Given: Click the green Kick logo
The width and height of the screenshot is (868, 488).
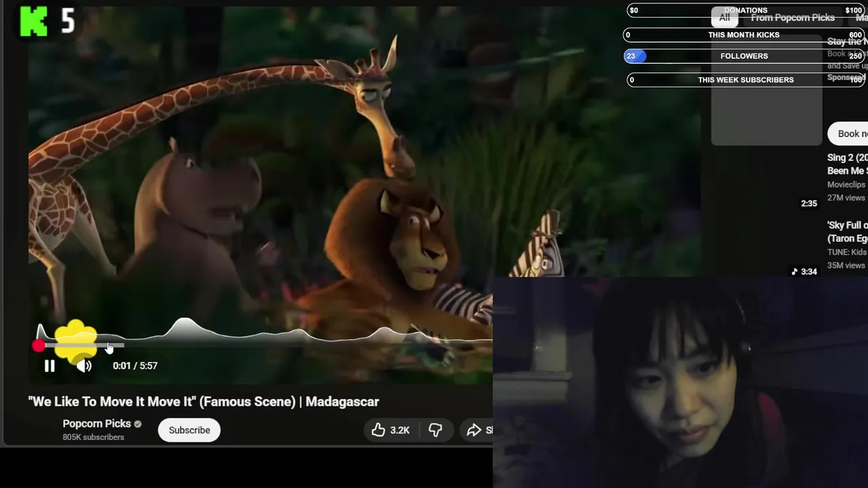Looking at the screenshot, I should (x=33, y=21).
